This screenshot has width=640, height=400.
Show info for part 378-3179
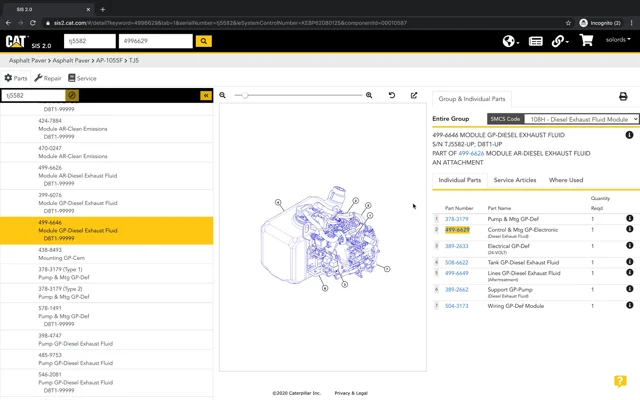coord(630,218)
